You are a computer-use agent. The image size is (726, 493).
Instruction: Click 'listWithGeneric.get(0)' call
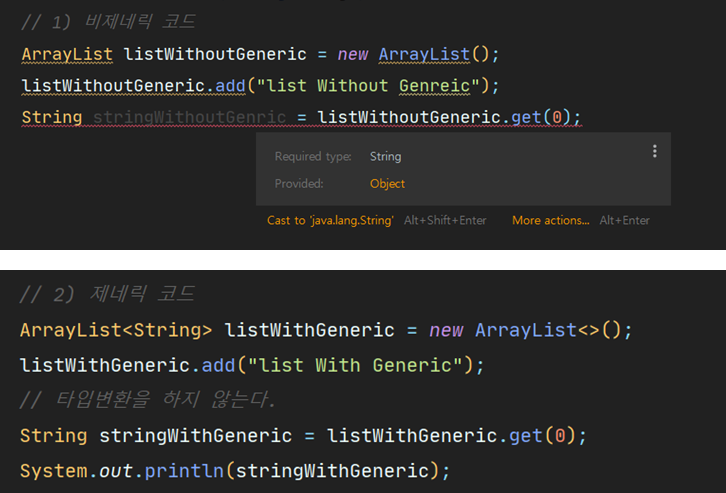click(x=451, y=436)
